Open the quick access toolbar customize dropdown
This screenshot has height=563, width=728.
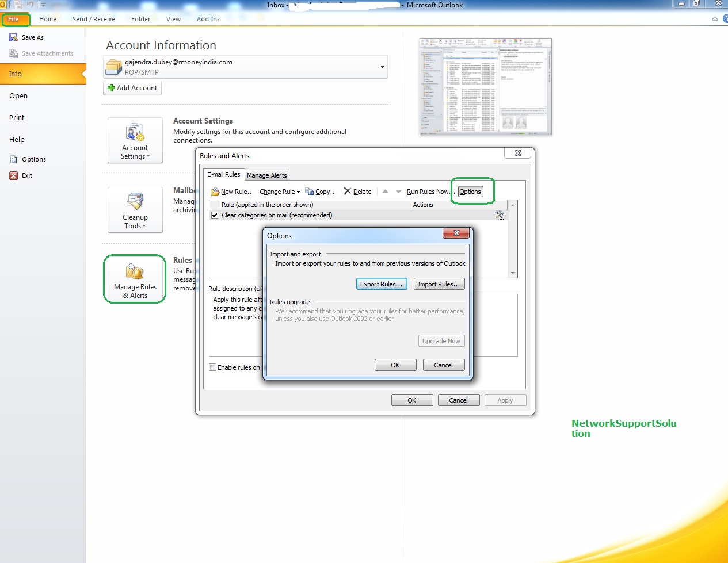tap(43, 5)
